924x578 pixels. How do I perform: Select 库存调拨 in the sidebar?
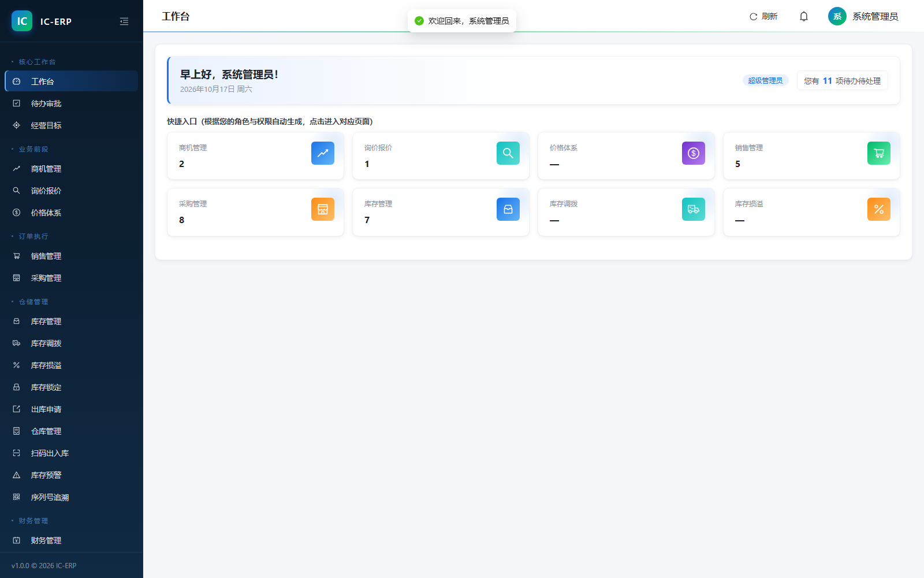point(72,343)
